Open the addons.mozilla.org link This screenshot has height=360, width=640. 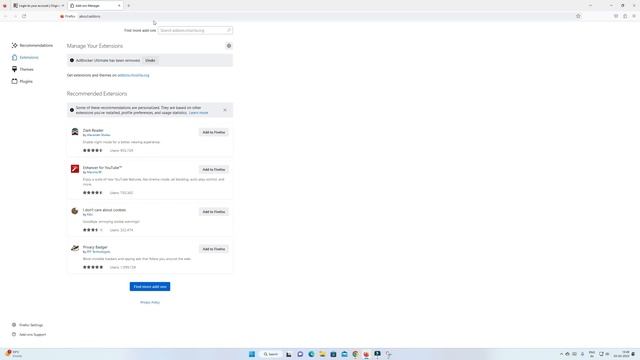pyautogui.click(x=133, y=75)
